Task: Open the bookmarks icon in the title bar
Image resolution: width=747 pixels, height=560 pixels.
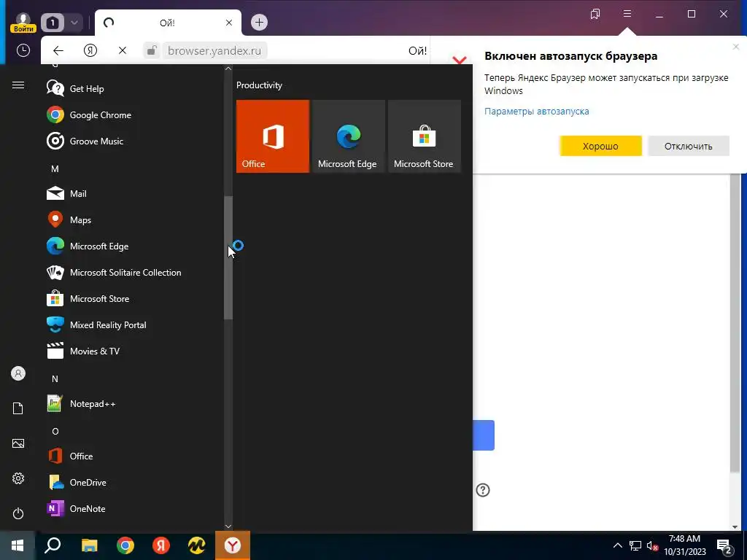Action: point(595,14)
